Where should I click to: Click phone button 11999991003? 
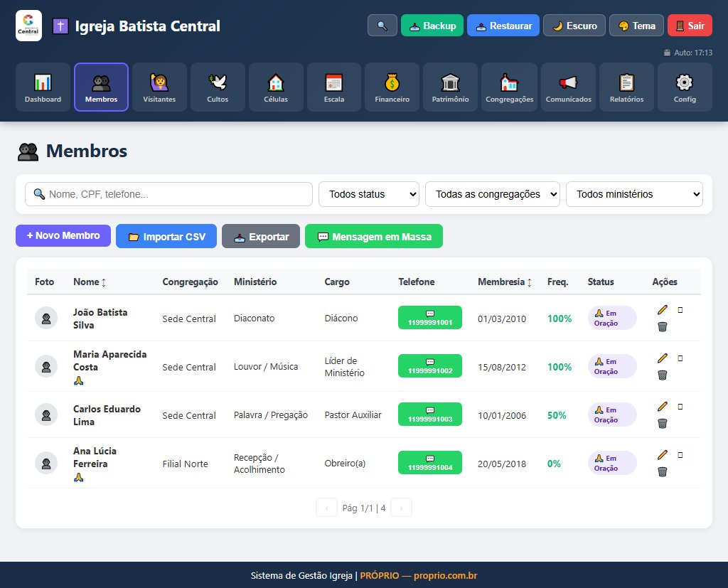pyautogui.click(x=430, y=415)
